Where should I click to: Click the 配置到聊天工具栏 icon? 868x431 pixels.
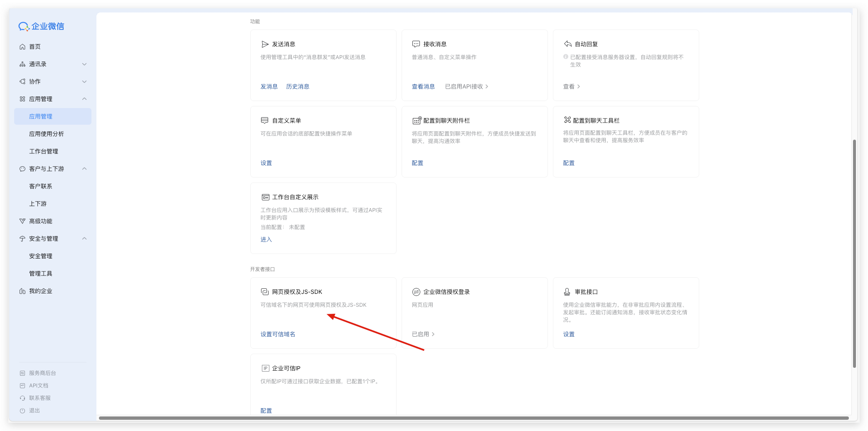(x=567, y=120)
